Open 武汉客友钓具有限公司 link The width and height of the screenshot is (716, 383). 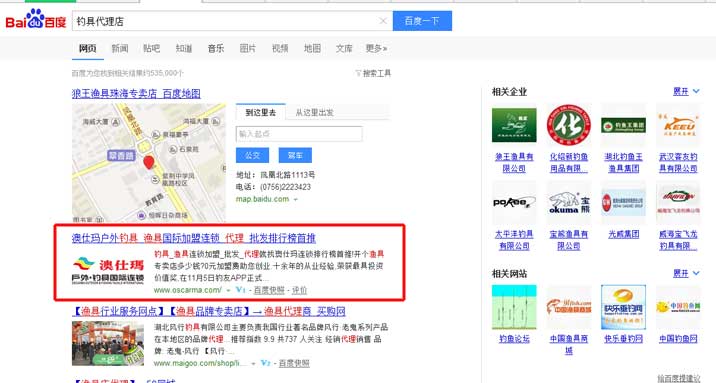(x=678, y=163)
